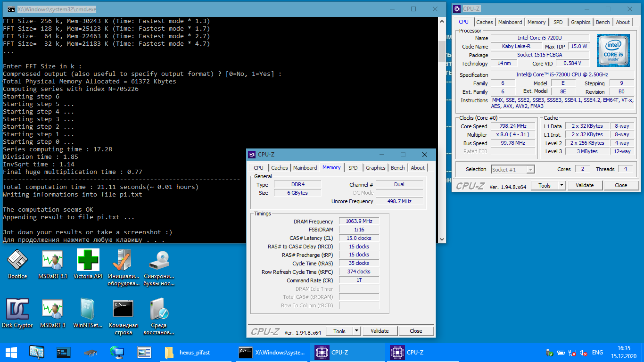The image size is (644, 362).
Task: Click the dark console window icon in the taskbar
Action: point(63,352)
